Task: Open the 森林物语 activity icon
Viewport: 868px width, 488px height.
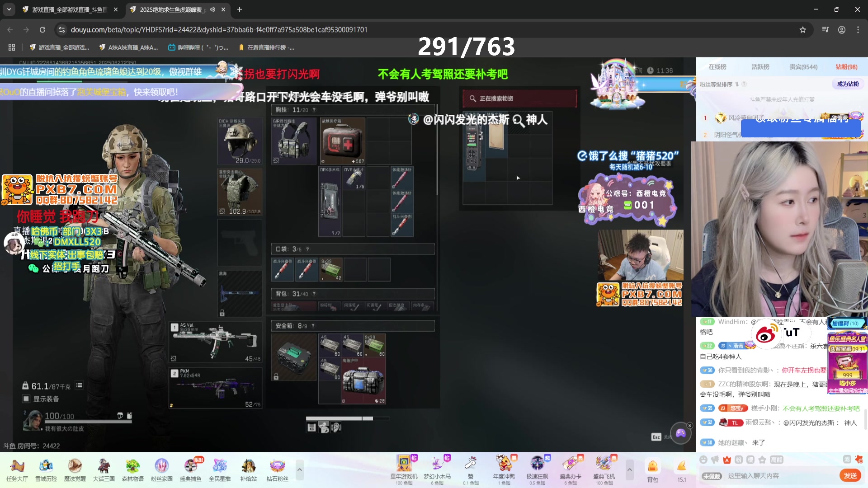Action: click(x=133, y=470)
